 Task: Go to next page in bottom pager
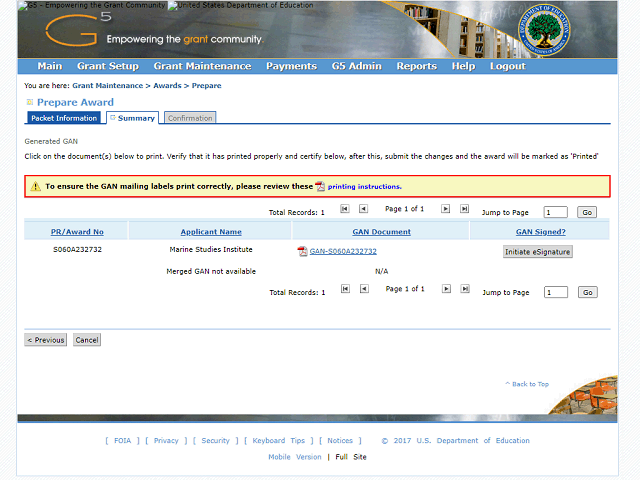pyautogui.click(x=447, y=289)
